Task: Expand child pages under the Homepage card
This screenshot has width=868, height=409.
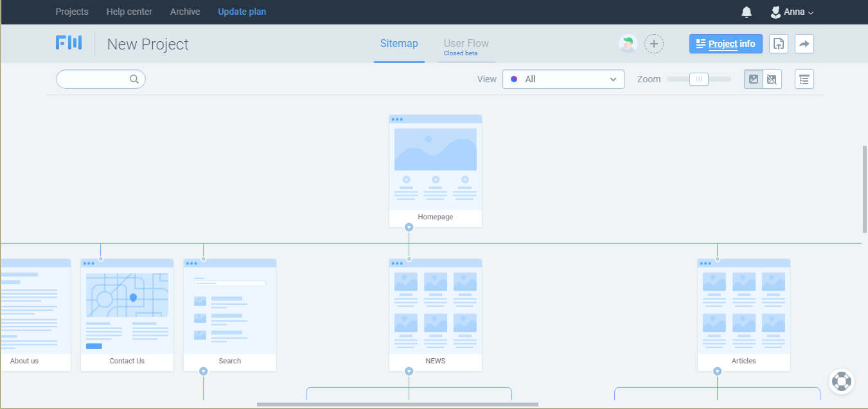Action: (409, 227)
